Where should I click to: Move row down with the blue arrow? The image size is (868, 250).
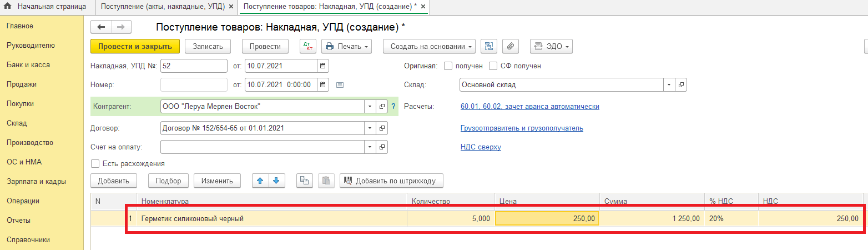(277, 181)
